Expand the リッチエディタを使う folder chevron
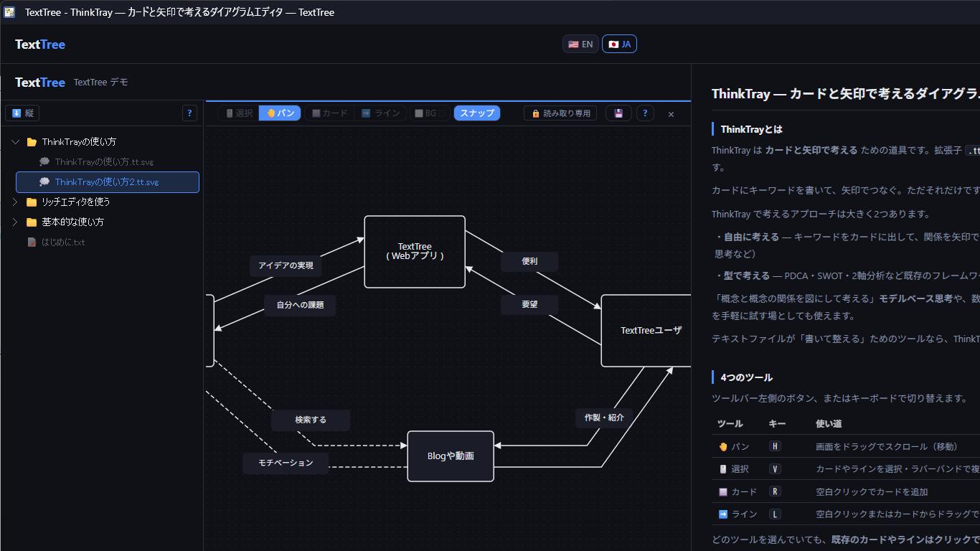The height and width of the screenshot is (551, 980). (16, 202)
